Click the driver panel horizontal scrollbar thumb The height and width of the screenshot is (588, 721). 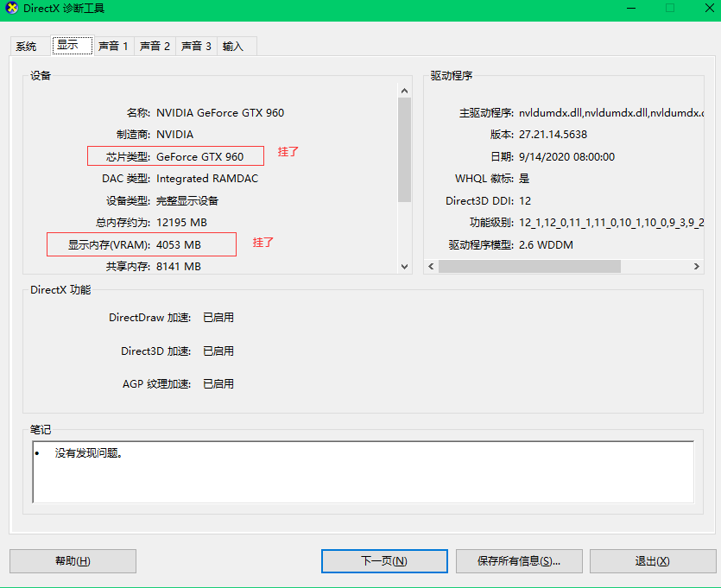[529, 266]
